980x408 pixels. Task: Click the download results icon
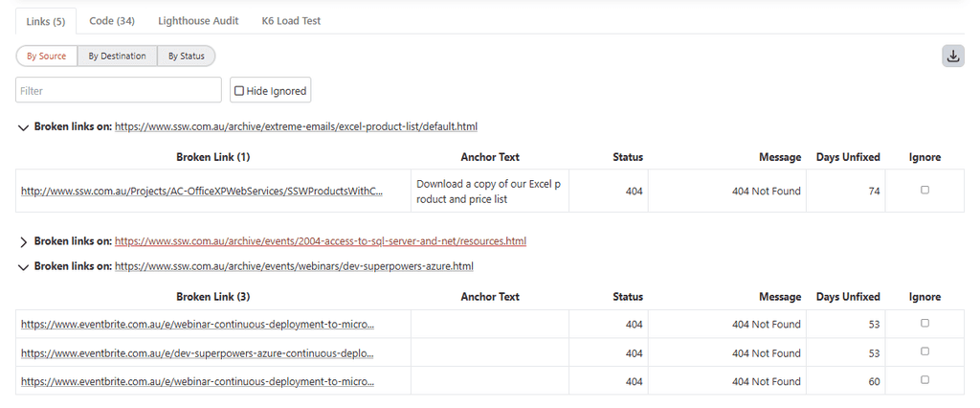click(952, 57)
